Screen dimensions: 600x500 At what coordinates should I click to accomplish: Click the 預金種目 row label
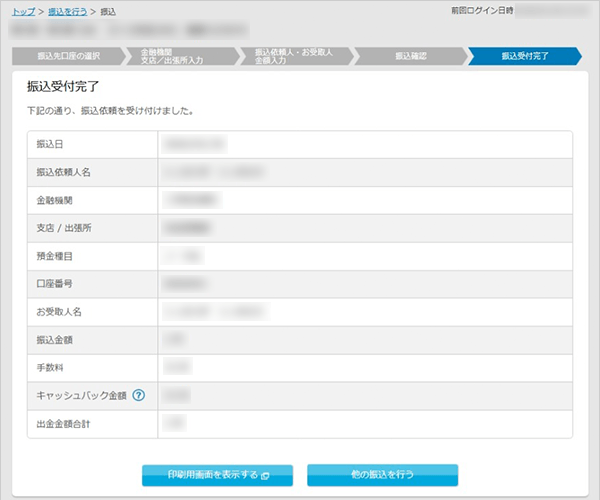click(x=54, y=256)
